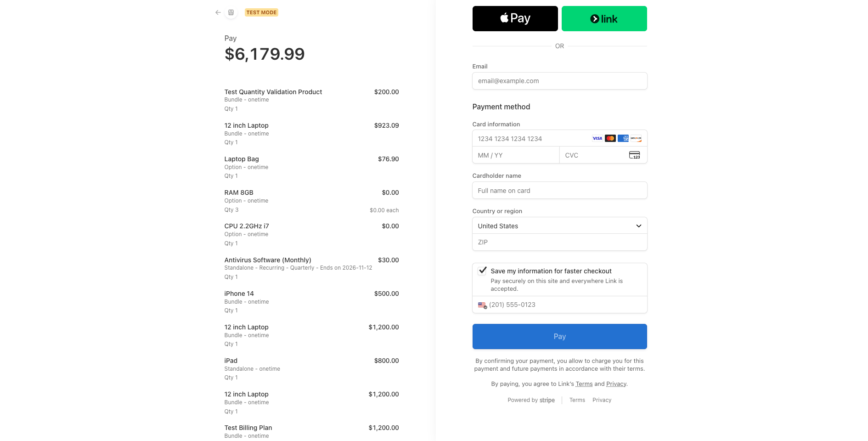The height and width of the screenshot is (441, 868).
Task: Open the Privacy link in the footer
Action: coord(602,400)
